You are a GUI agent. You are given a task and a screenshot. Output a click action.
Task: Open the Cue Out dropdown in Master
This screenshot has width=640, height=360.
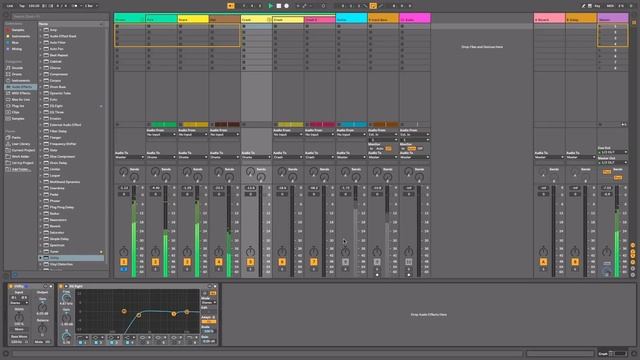click(613, 152)
